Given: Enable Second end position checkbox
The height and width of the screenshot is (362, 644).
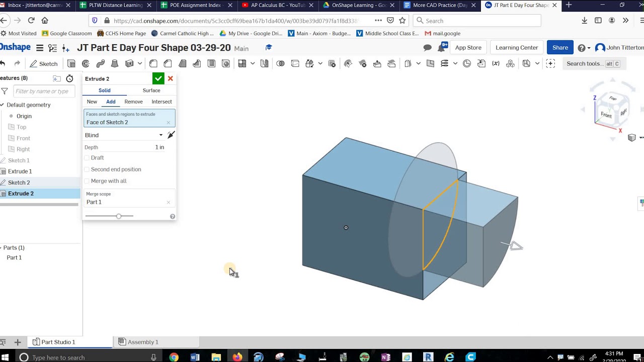Looking at the screenshot, I should (x=87, y=169).
